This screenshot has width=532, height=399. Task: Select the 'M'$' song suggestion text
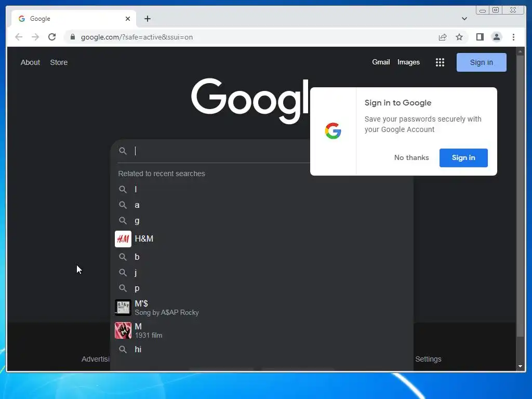(x=141, y=303)
